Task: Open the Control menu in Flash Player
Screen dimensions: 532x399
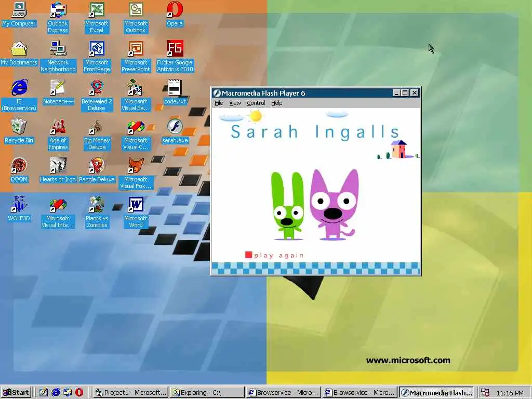Action: (x=256, y=103)
